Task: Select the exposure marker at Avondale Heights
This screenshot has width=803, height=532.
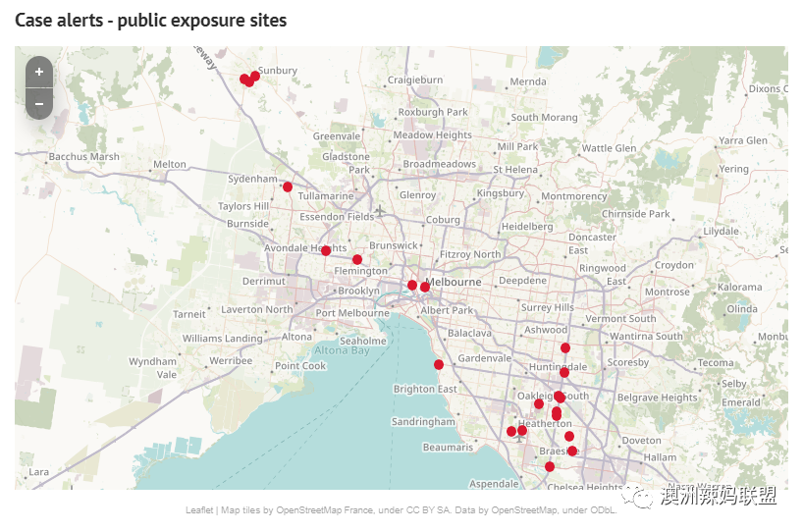Action: pyautogui.click(x=326, y=250)
